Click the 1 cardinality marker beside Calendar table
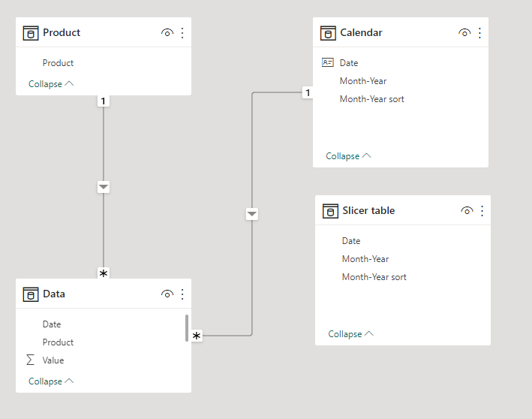The image size is (532, 419). 308,92
